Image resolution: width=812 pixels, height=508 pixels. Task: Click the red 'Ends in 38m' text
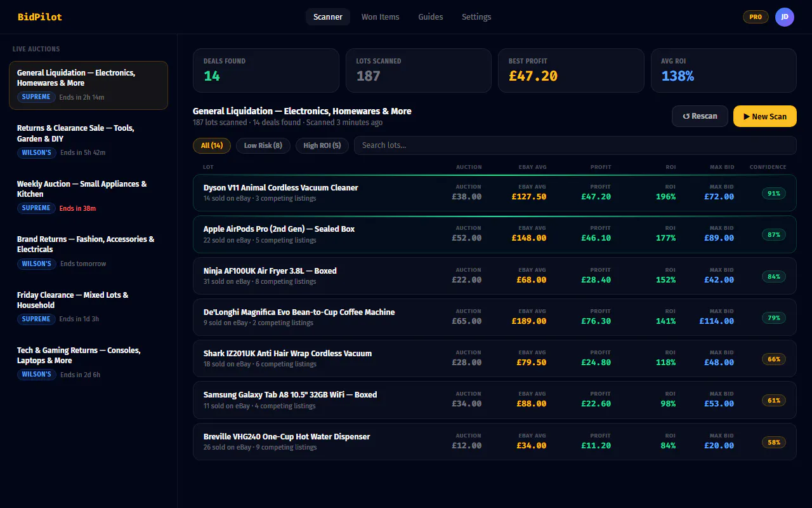pos(77,208)
